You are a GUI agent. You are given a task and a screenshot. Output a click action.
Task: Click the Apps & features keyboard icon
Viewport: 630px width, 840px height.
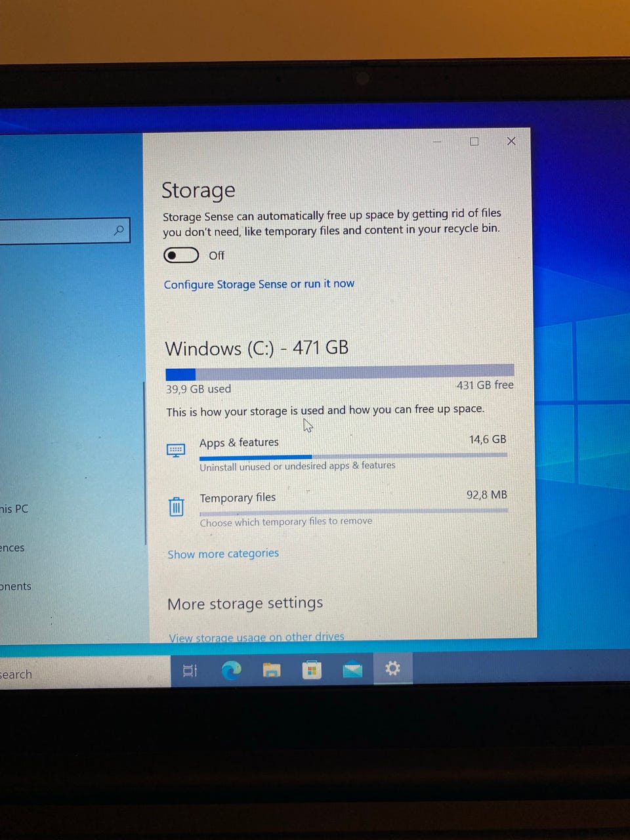pos(176,451)
